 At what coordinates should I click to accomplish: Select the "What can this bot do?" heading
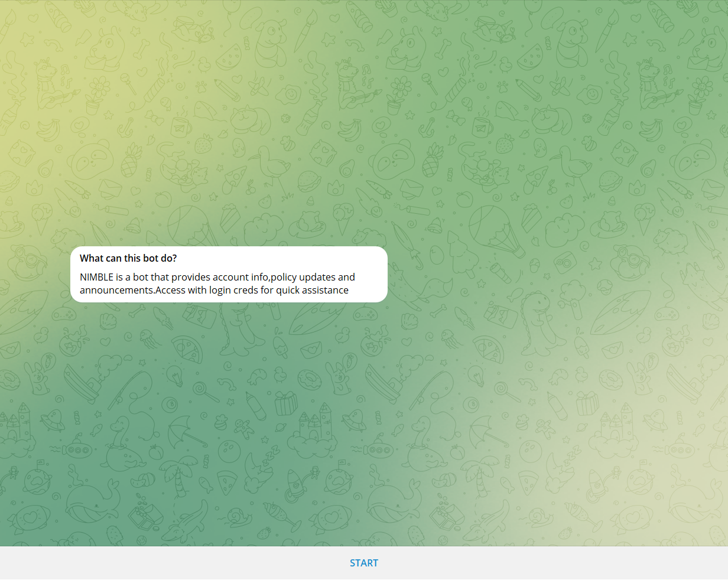[128, 258]
